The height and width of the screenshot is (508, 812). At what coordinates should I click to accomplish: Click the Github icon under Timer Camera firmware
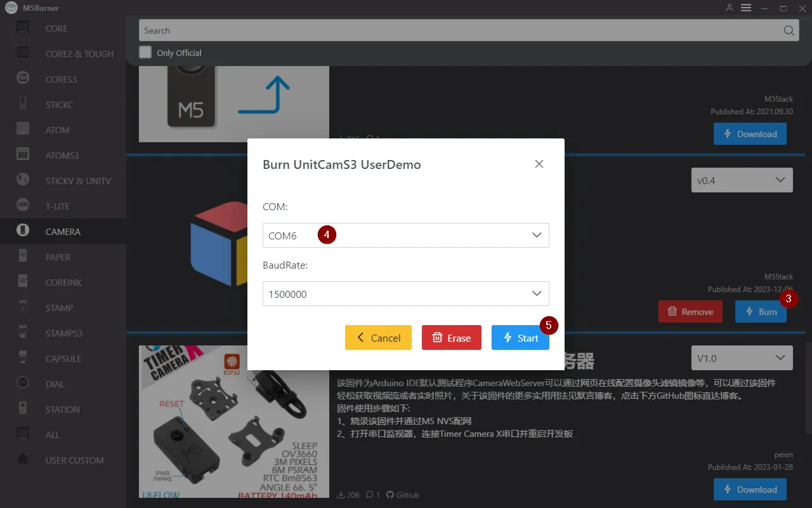(390, 495)
